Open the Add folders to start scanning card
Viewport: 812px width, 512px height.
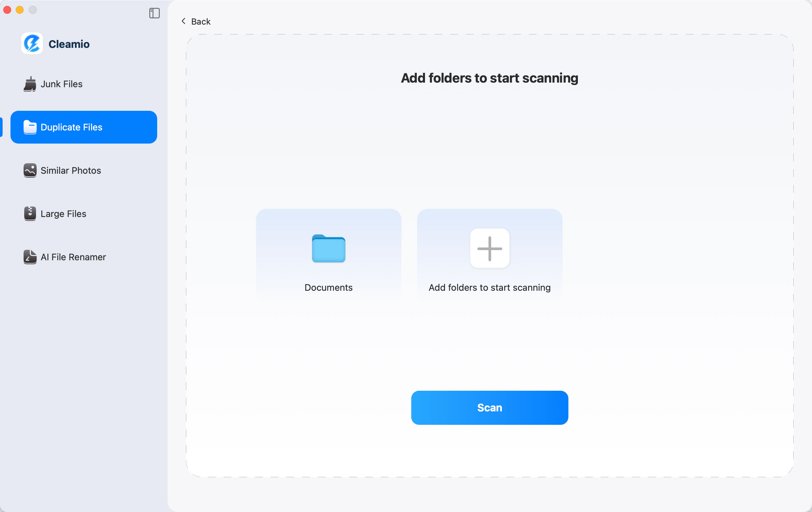[x=489, y=253]
